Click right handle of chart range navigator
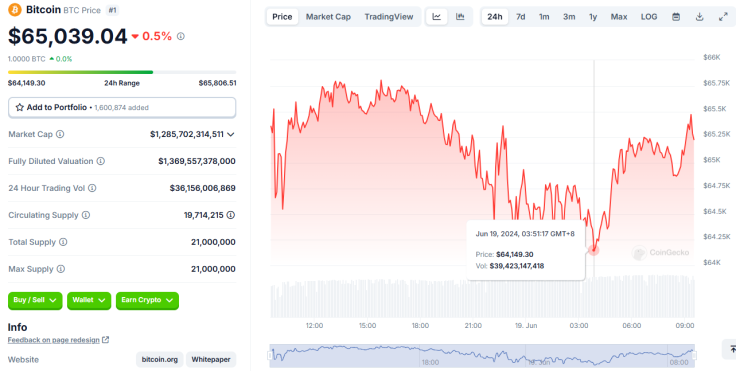The width and height of the screenshot is (736, 371). [695, 356]
